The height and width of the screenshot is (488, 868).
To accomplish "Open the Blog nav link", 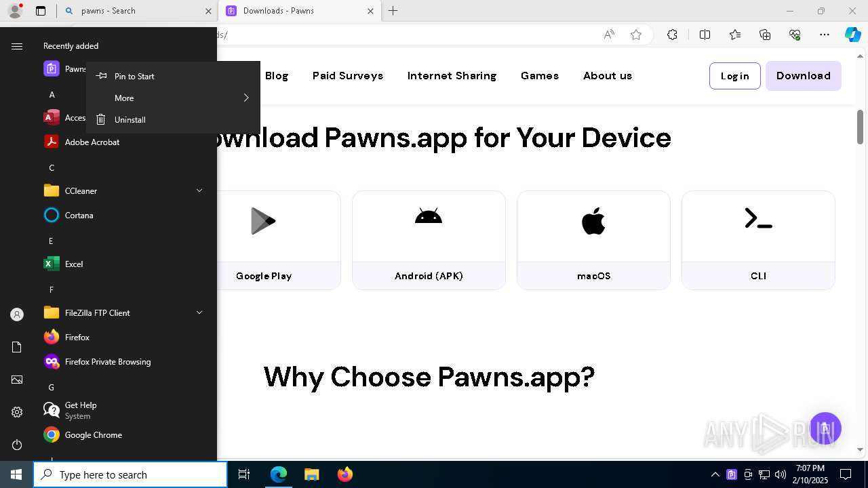I will (x=277, y=76).
